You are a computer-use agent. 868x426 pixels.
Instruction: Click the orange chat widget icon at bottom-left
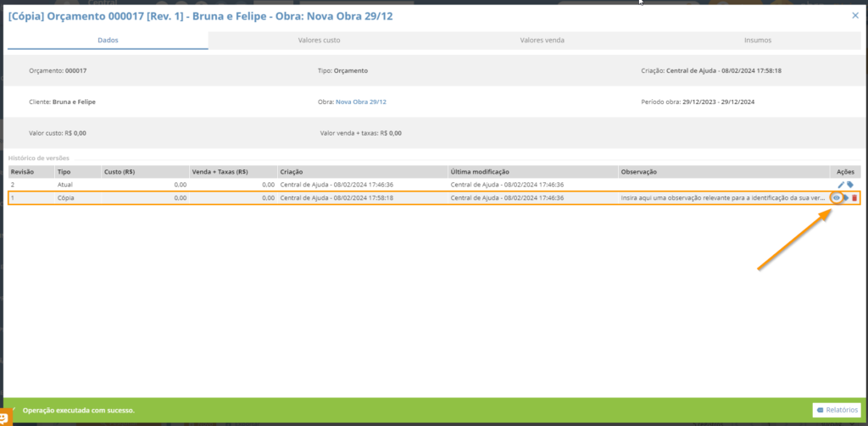(x=5, y=418)
